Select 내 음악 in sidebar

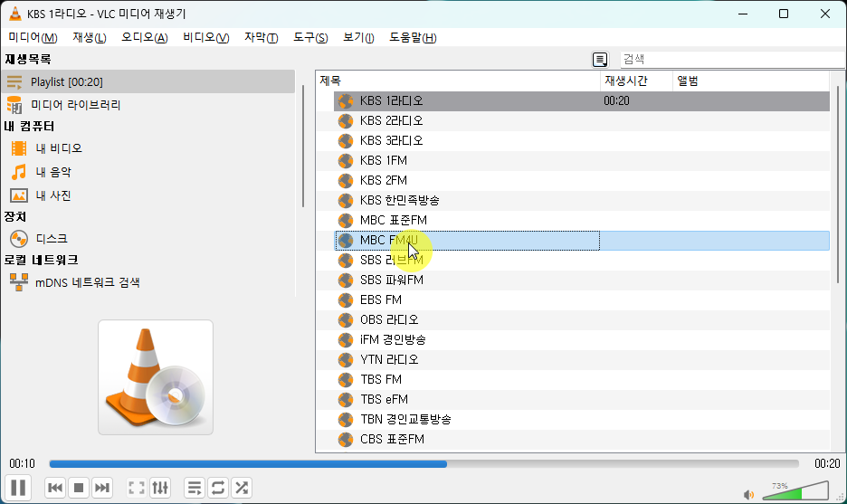[x=148, y=172]
